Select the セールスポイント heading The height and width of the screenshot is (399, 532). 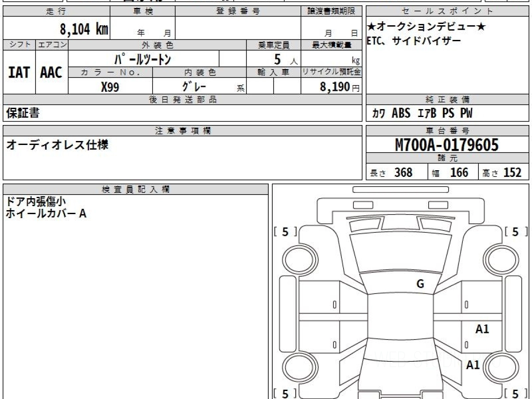(x=447, y=12)
